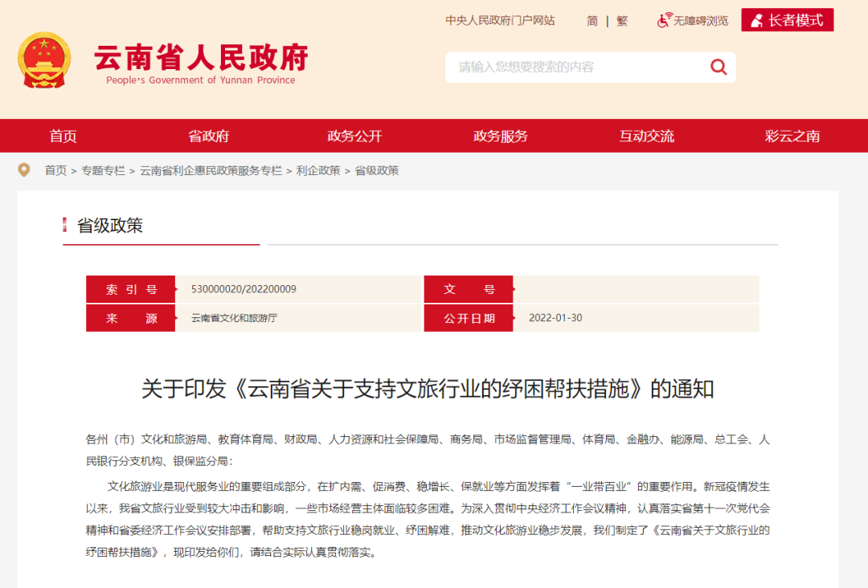Image resolution: width=868 pixels, height=588 pixels.
Task: Switch to simplified Chinese 简
Action: [592, 21]
